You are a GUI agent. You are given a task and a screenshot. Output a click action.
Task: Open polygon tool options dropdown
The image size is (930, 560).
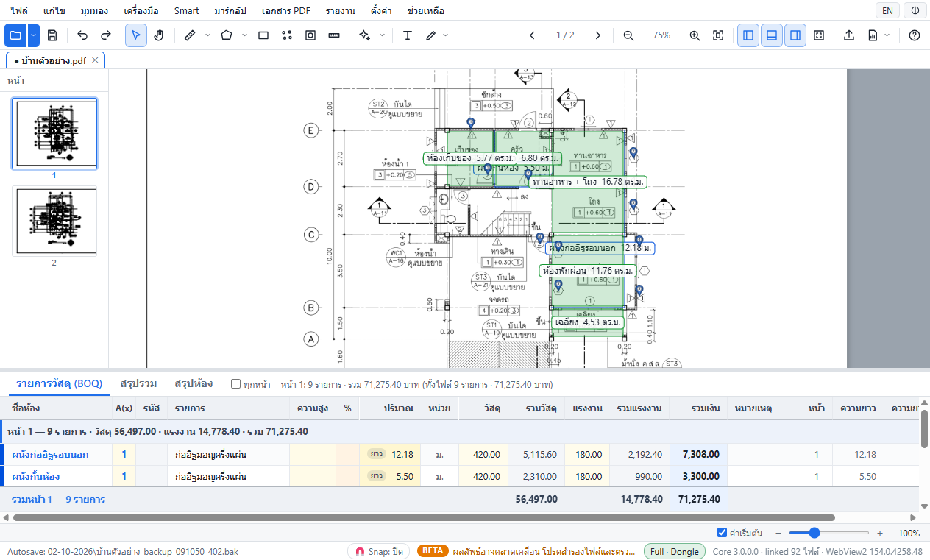click(x=244, y=35)
